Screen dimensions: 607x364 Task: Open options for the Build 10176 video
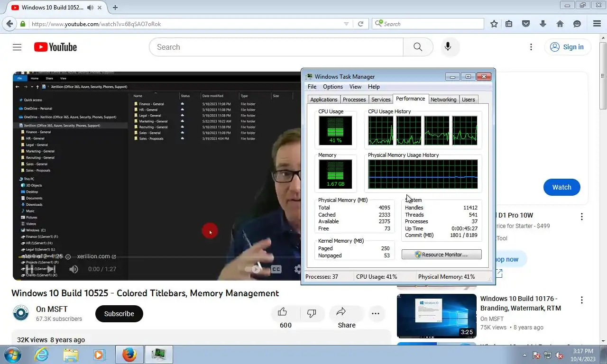pos(582,300)
